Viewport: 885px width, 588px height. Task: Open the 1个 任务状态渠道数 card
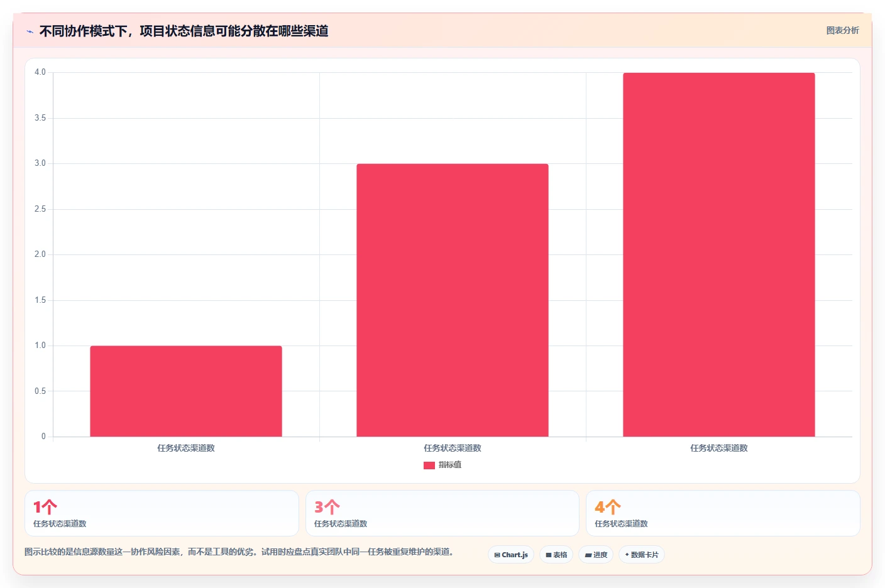coord(162,513)
